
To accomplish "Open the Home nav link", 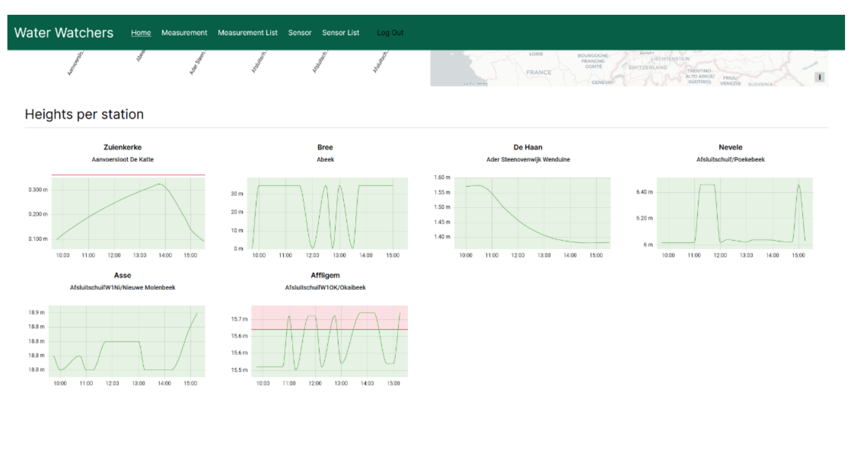I will tap(141, 32).
